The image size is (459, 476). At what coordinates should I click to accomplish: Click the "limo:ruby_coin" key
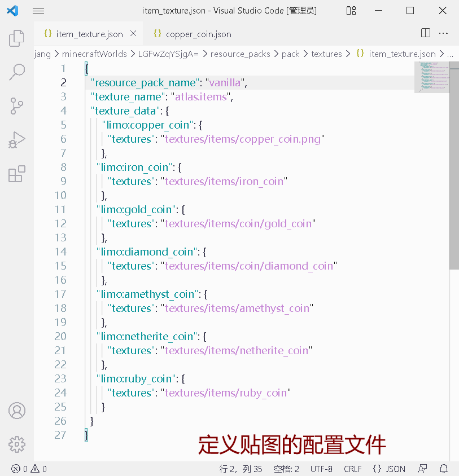pos(137,379)
